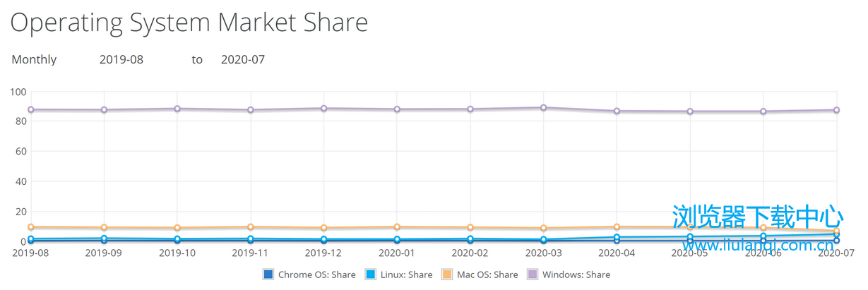Open the 2019-08 start date selector
Screen dimensions: 868x290
(121, 60)
